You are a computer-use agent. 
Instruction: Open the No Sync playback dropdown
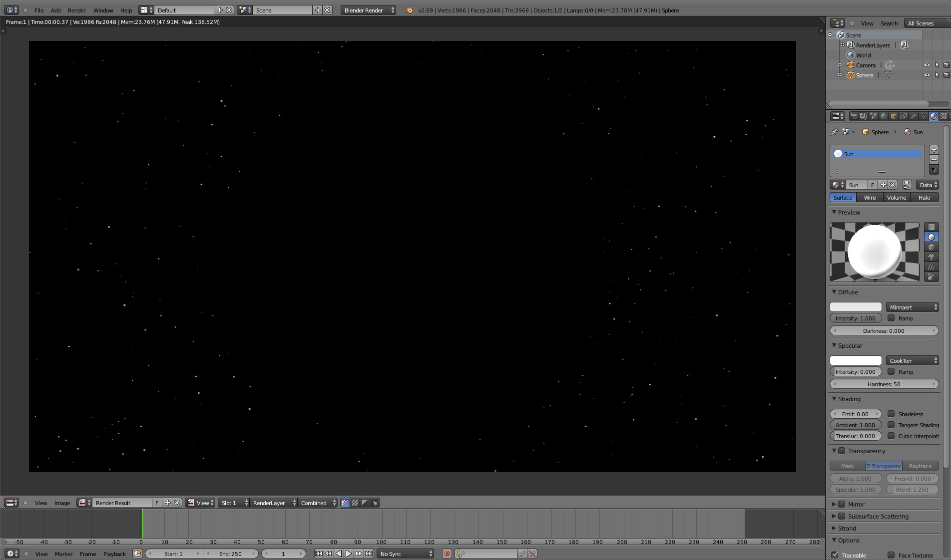405,554
